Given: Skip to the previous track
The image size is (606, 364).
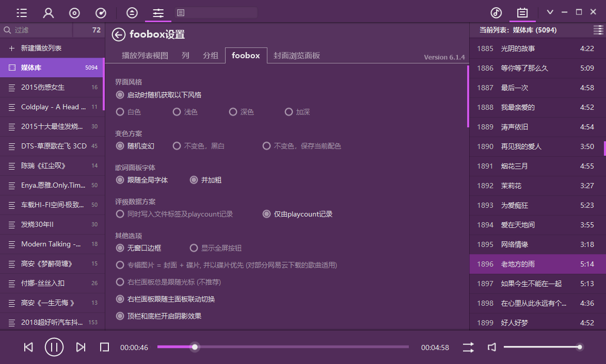Looking at the screenshot, I should tap(28, 347).
